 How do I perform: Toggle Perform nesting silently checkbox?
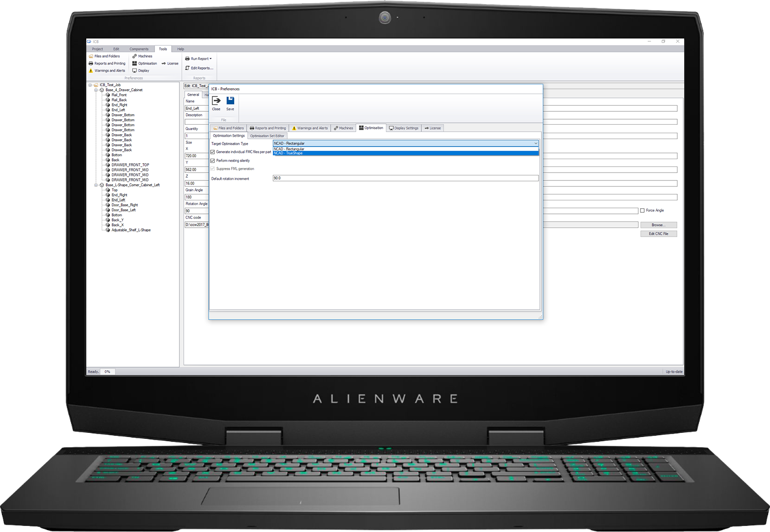213,161
